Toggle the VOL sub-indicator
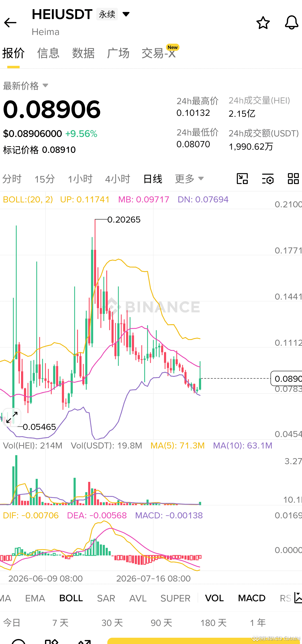 pos(214,598)
